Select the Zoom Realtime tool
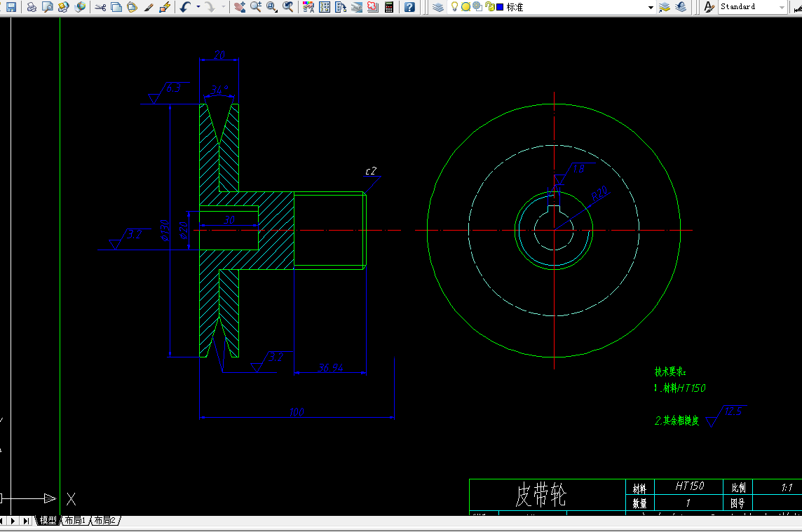 click(x=256, y=6)
